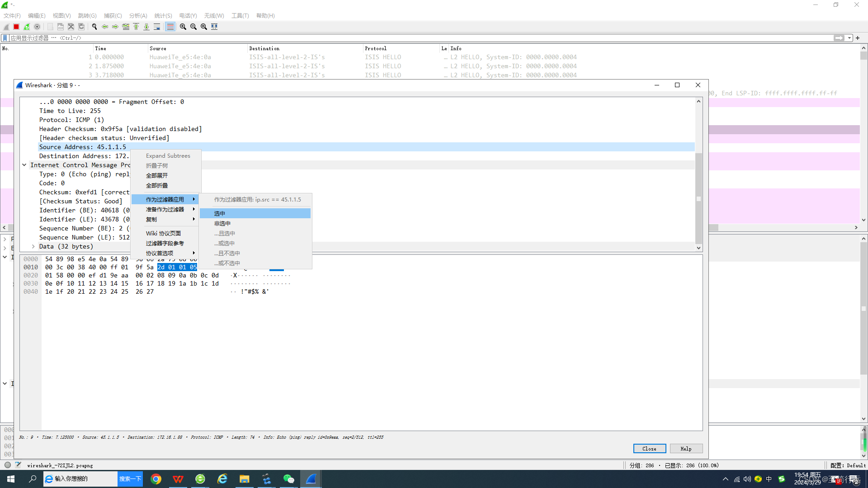Click 搜索一下 button in taskbar
Viewport: 868px width, 488px height.
click(130, 479)
